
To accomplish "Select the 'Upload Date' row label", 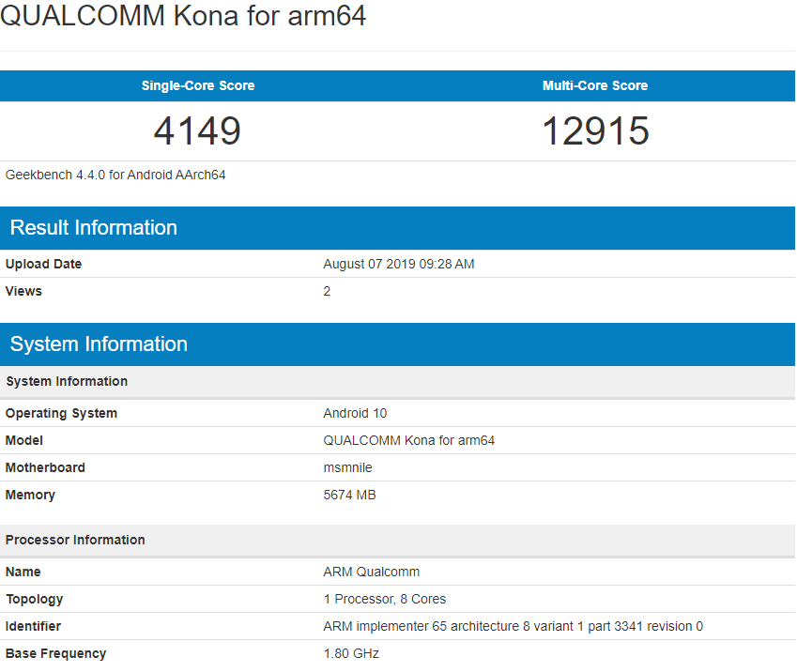I will point(43,264).
